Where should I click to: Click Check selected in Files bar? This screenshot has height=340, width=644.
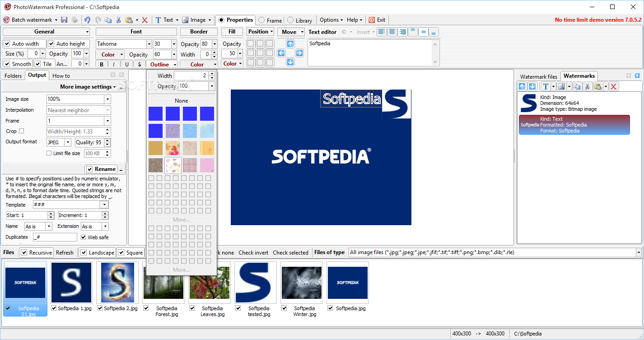[x=290, y=253]
